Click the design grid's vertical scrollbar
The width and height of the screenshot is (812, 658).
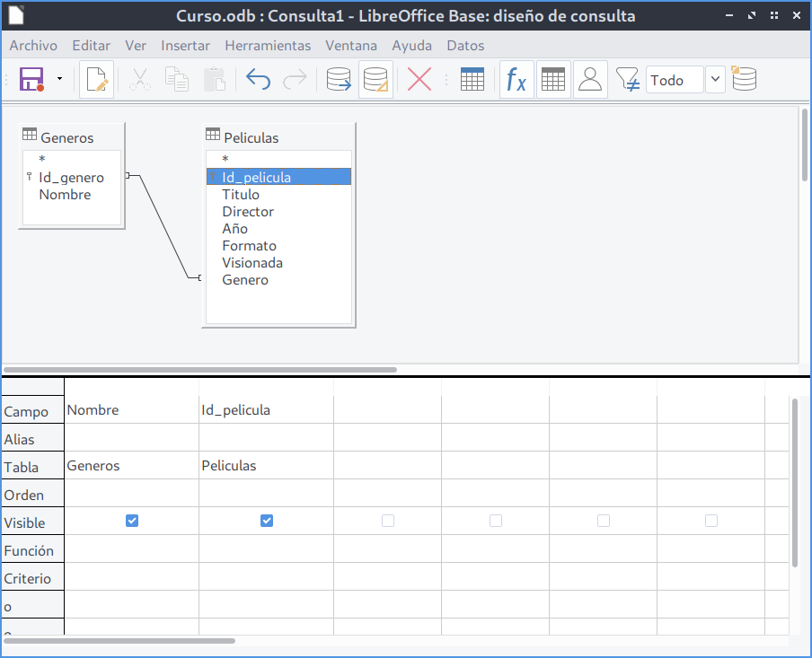(795, 482)
